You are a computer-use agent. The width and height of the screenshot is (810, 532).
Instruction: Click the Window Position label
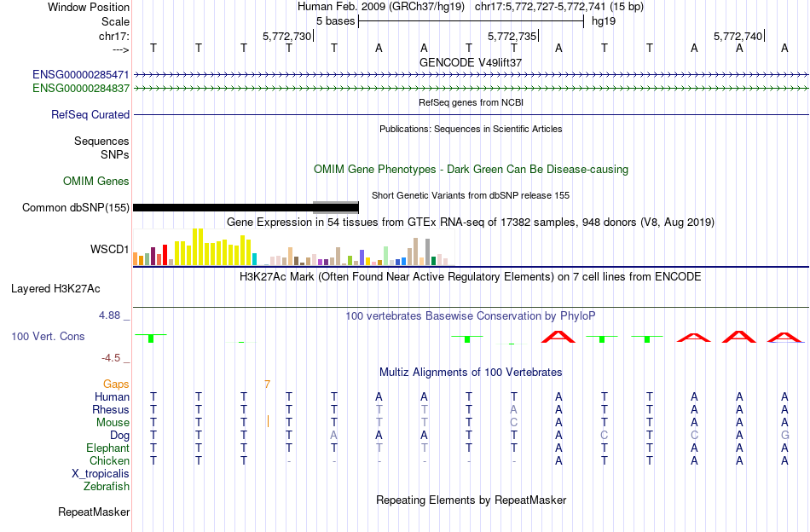point(89,7)
